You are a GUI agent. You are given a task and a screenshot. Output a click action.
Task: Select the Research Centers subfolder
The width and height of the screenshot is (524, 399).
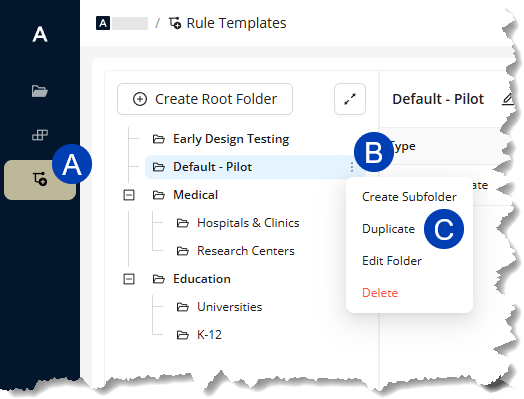pyautogui.click(x=246, y=251)
